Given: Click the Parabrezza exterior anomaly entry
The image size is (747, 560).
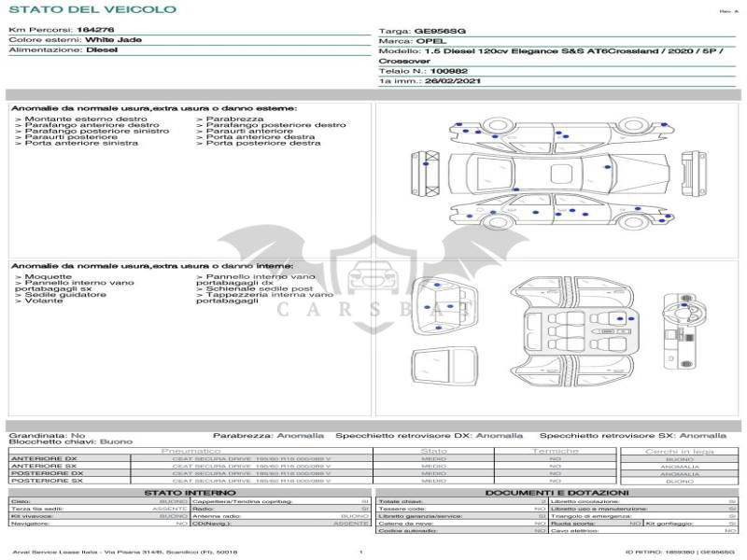Looking at the screenshot, I should [x=234, y=119].
